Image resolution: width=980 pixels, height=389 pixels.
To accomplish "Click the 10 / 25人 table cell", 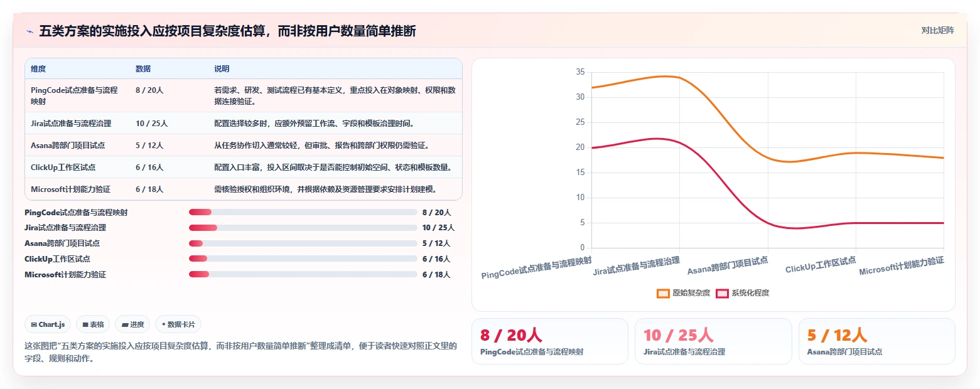I will [x=151, y=123].
